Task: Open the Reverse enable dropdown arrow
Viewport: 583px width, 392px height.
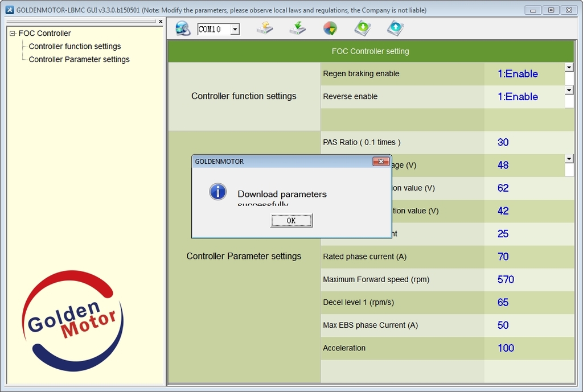Action: click(569, 90)
